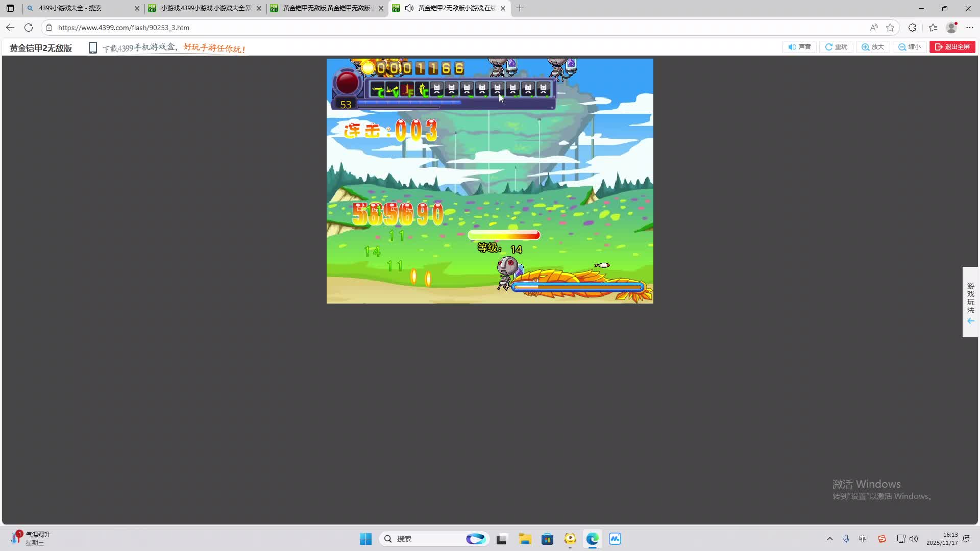Expand 游戏玩法 side panel arrow

tap(970, 321)
